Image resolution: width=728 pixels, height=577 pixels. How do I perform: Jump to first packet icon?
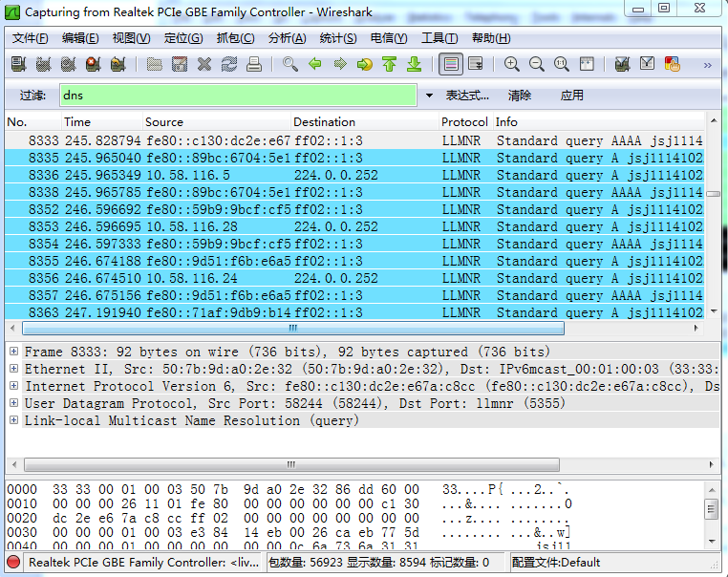390,64
